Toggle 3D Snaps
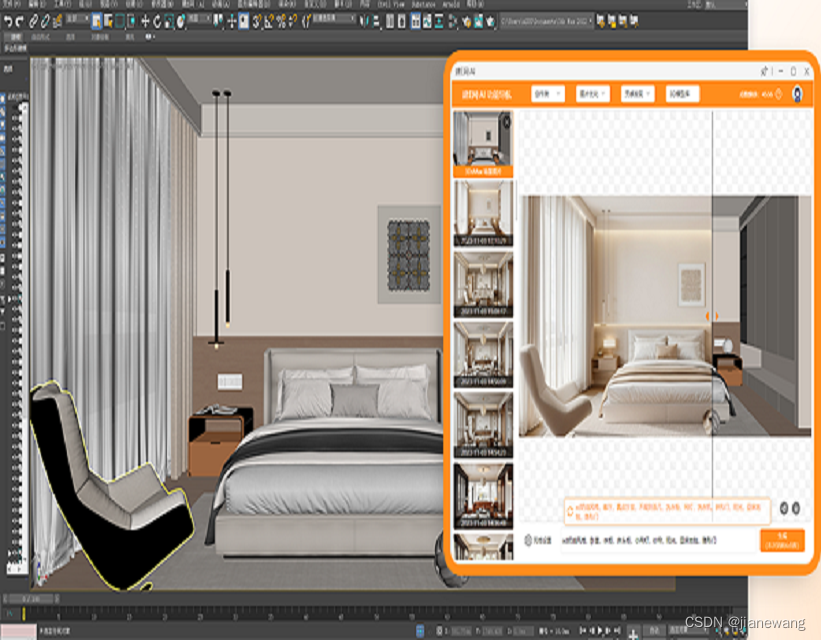Viewport: 821px width, 640px height. click(x=256, y=21)
